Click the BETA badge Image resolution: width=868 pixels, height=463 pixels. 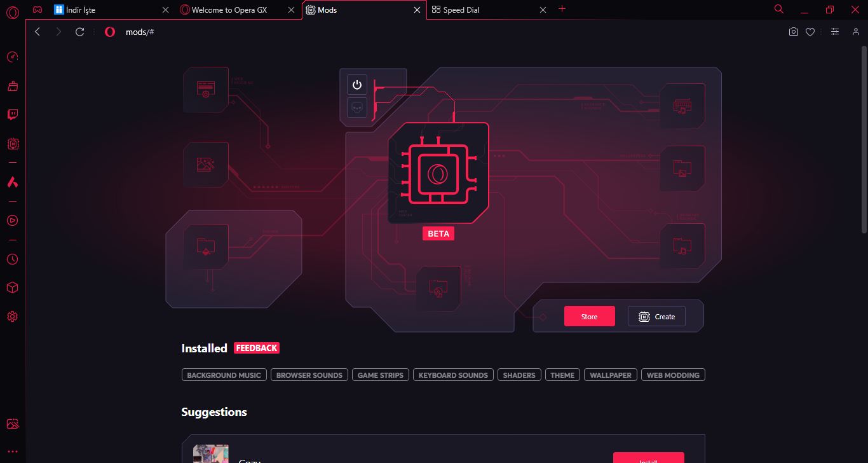[x=438, y=233]
